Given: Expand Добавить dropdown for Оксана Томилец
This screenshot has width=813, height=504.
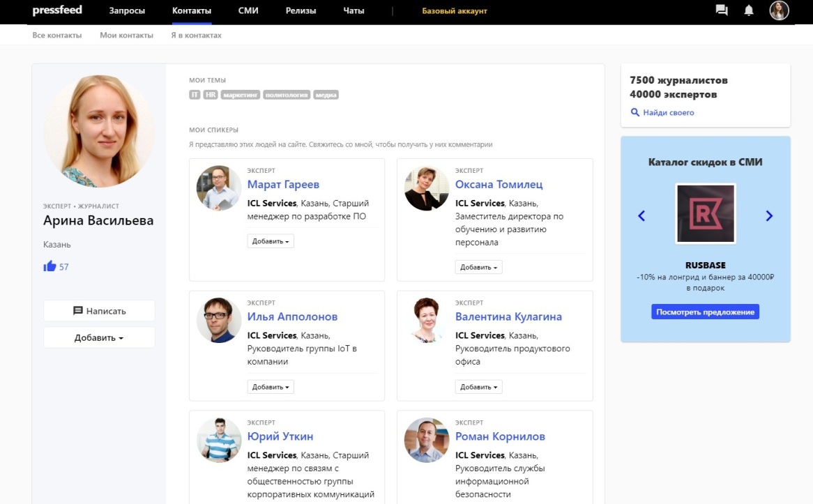Looking at the screenshot, I should [x=478, y=267].
